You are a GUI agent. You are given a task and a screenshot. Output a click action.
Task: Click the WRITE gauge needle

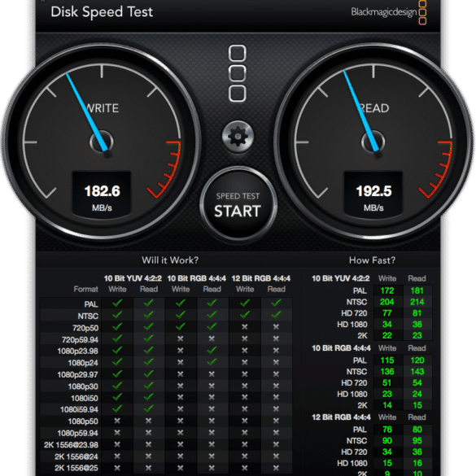click(x=86, y=111)
